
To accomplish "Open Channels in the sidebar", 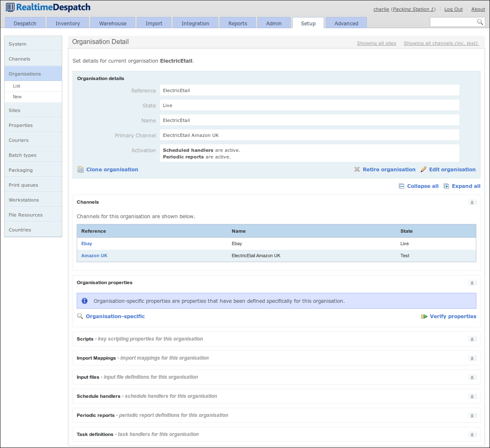I will (33, 59).
